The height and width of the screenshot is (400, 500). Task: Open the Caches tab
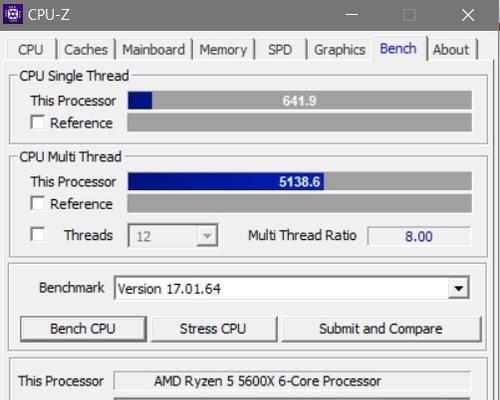click(x=86, y=50)
